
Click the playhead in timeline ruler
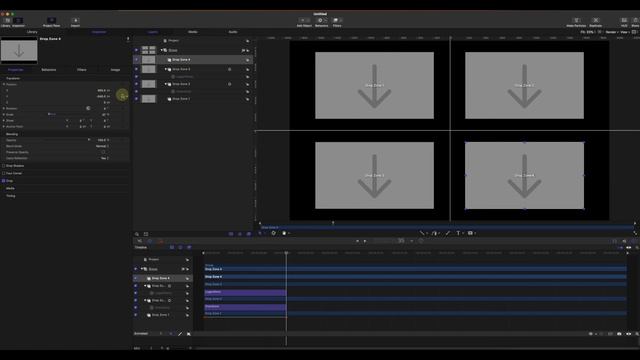tap(286, 253)
